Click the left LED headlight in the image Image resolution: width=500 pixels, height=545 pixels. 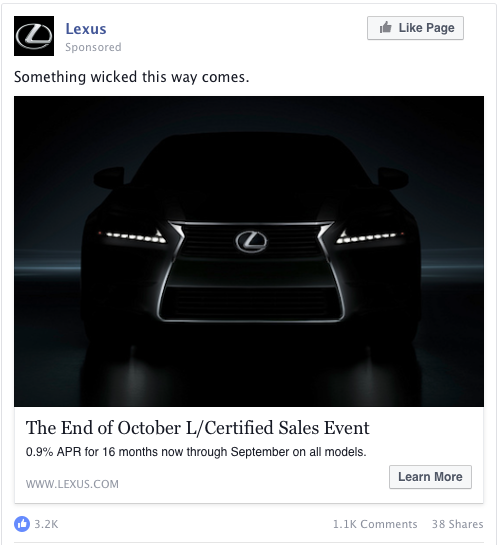pyautogui.click(x=132, y=237)
